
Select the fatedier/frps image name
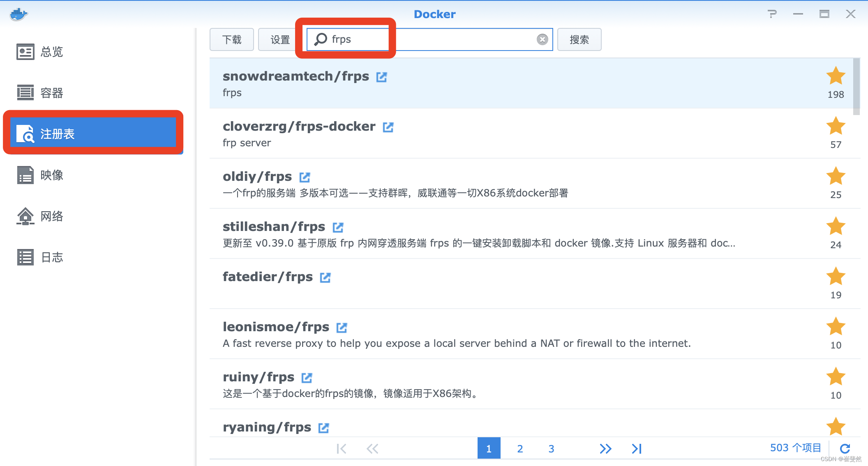click(268, 277)
